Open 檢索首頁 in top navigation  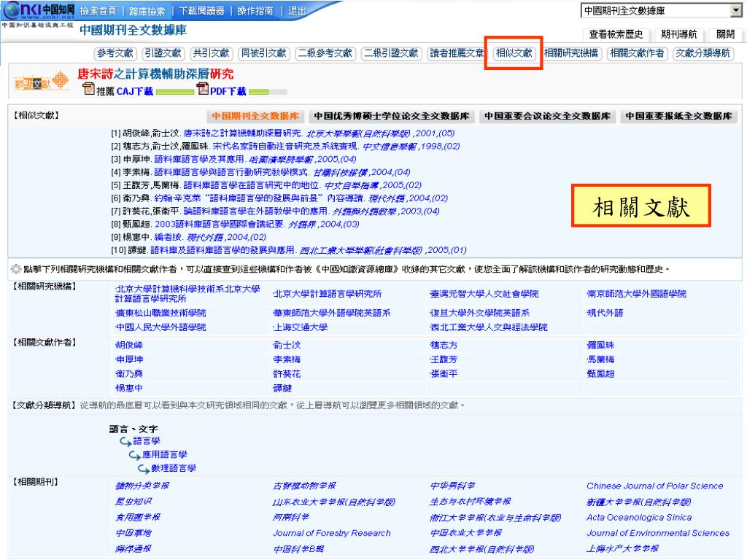[x=98, y=10]
